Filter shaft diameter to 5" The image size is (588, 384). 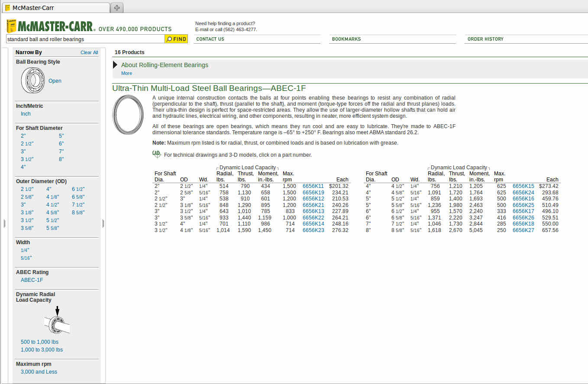pyautogui.click(x=61, y=136)
